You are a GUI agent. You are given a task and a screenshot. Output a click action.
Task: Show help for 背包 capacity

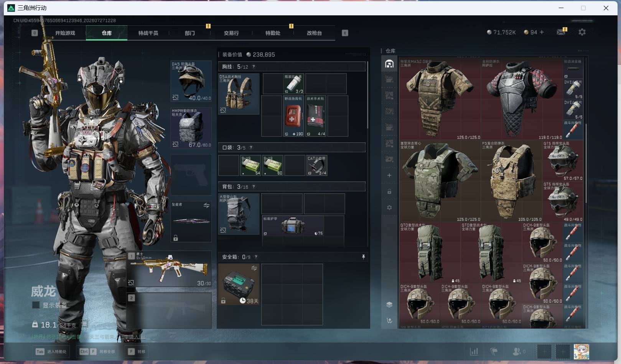pyautogui.click(x=254, y=187)
